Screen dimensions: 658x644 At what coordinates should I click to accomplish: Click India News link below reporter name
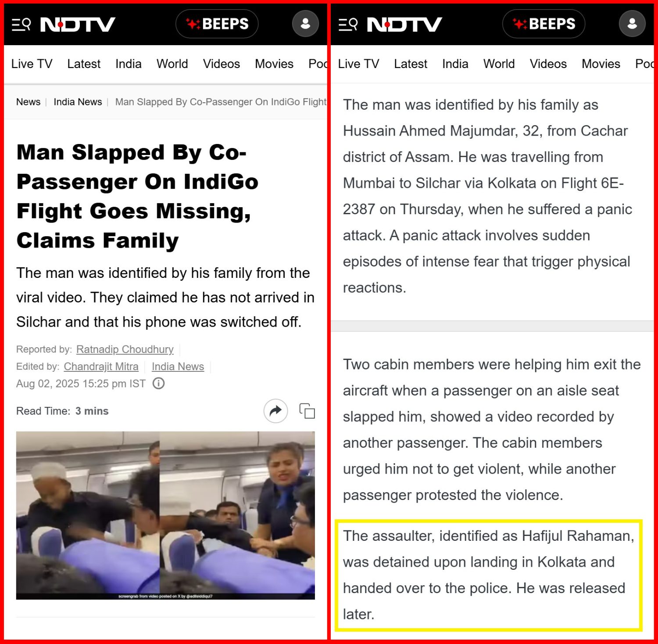(178, 366)
